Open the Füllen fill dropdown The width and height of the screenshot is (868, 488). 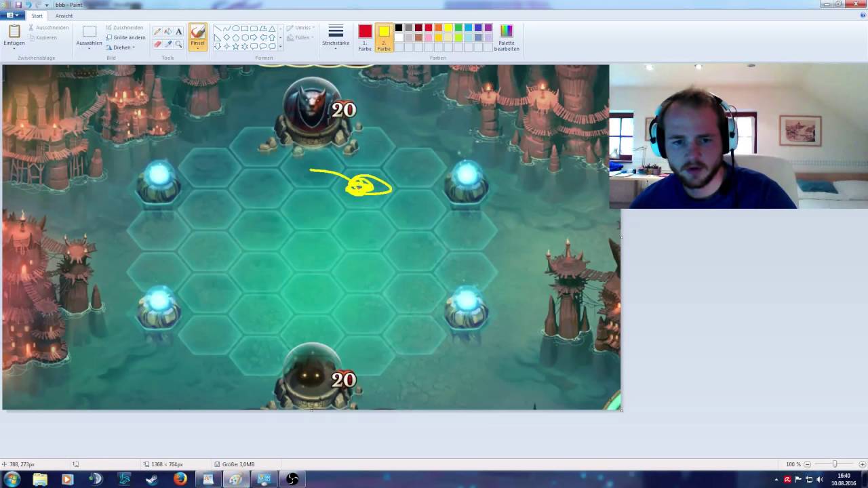(299, 37)
